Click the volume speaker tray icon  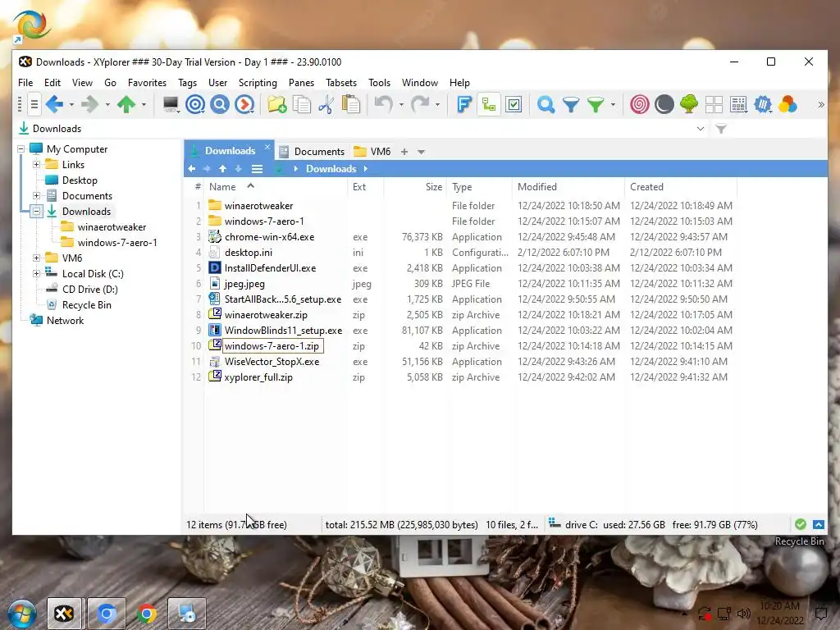(x=743, y=614)
